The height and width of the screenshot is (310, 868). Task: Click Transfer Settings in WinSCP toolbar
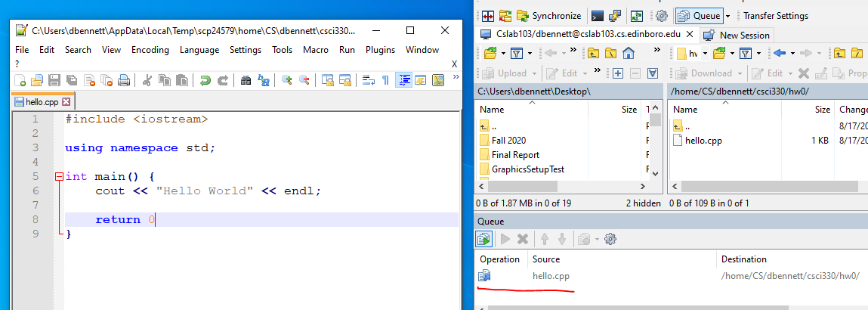click(x=776, y=15)
